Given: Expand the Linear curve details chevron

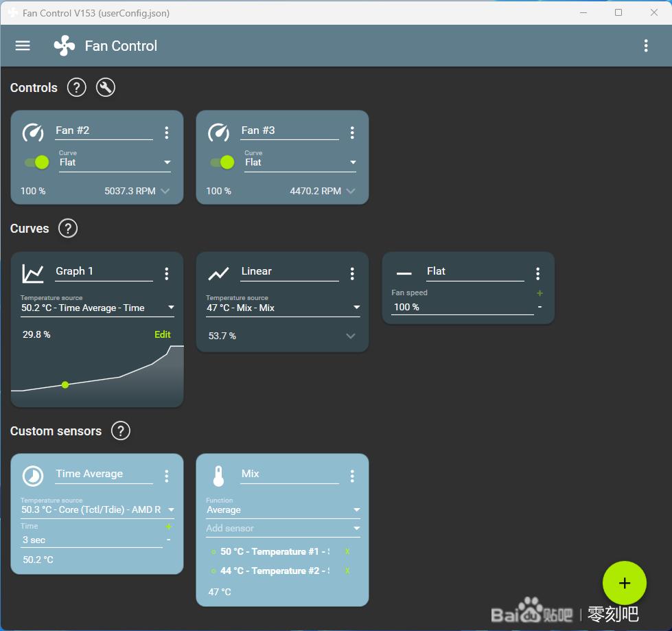Looking at the screenshot, I should [351, 336].
